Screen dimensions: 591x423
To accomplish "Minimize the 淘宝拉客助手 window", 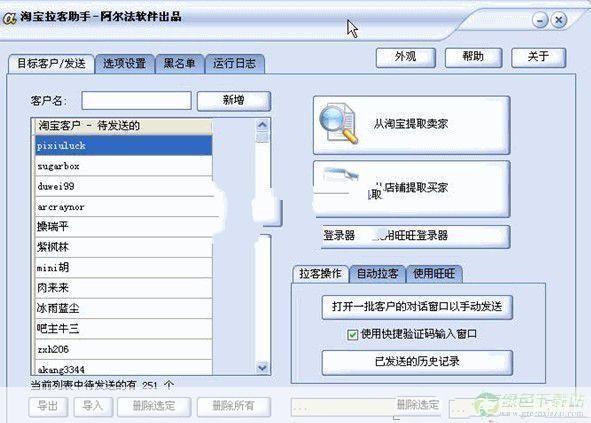I will point(540,20).
